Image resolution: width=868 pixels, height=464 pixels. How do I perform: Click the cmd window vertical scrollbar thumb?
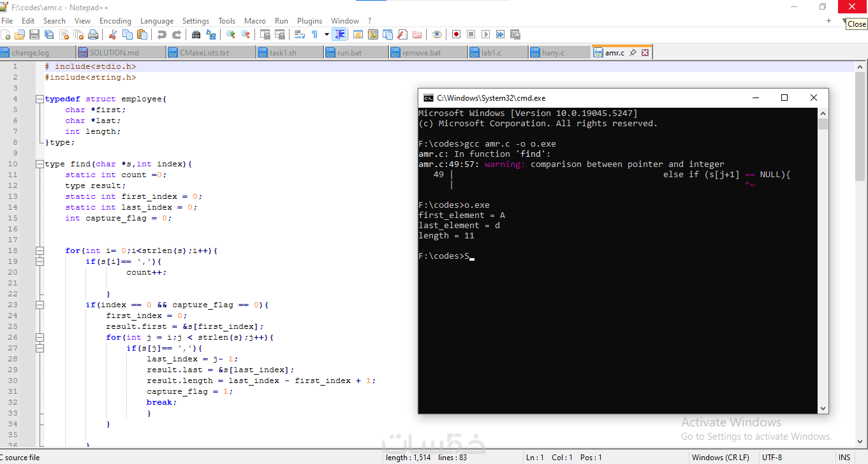(823, 124)
